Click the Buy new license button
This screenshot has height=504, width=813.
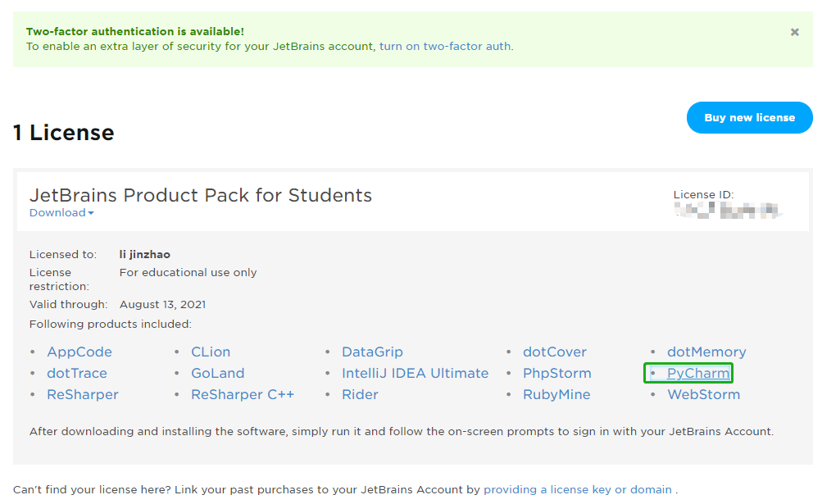(749, 118)
